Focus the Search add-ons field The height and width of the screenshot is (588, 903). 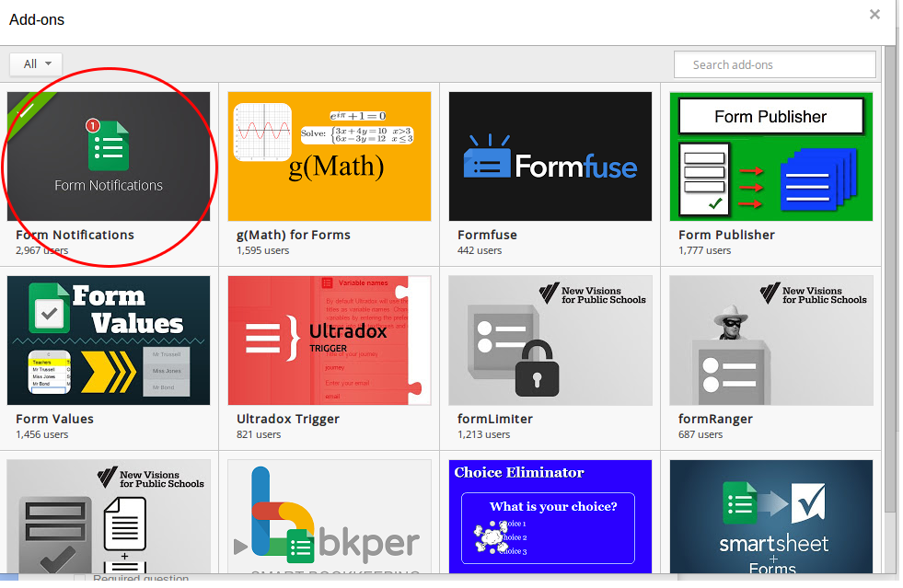774,64
